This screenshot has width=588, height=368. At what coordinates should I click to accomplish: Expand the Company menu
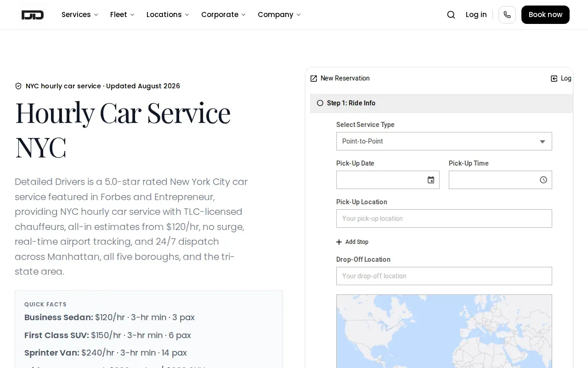(x=279, y=15)
